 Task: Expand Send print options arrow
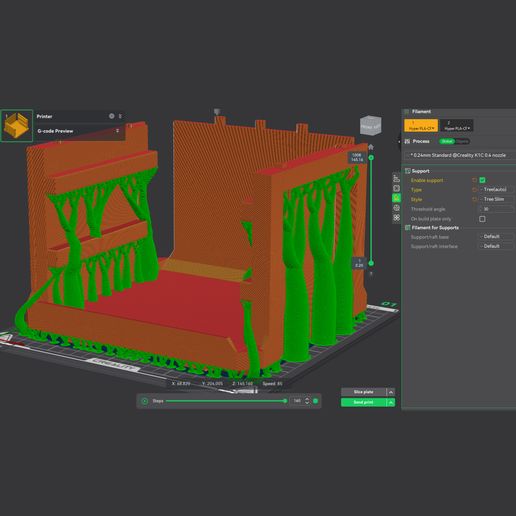[391, 402]
